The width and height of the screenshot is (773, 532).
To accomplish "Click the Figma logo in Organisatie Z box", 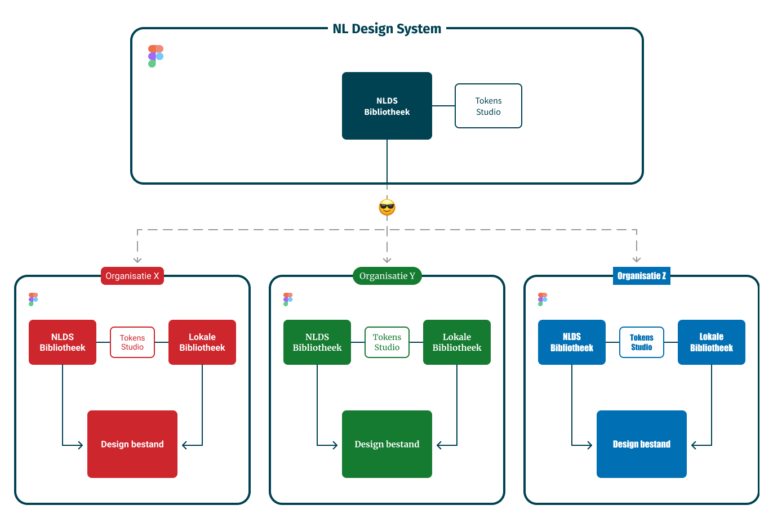I will click(543, 299).
